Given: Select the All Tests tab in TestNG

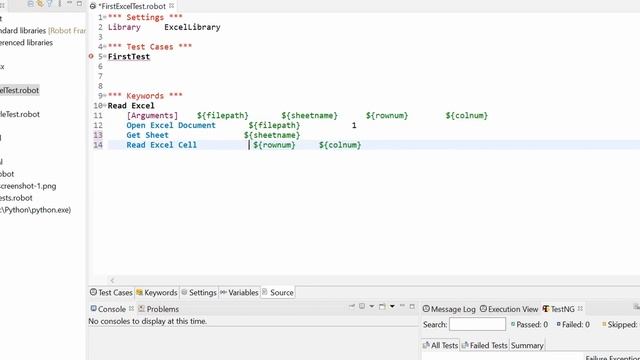Looking at the screenshot, I should (440, 345).
